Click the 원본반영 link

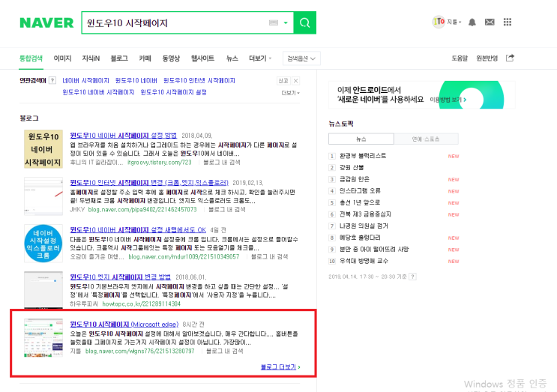(487, 58)
